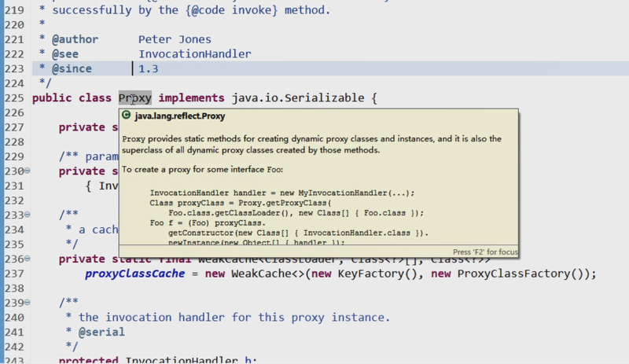Click the class icon beside java.lang.reflect.Proxy in the hover popup

tap(127, 116)
